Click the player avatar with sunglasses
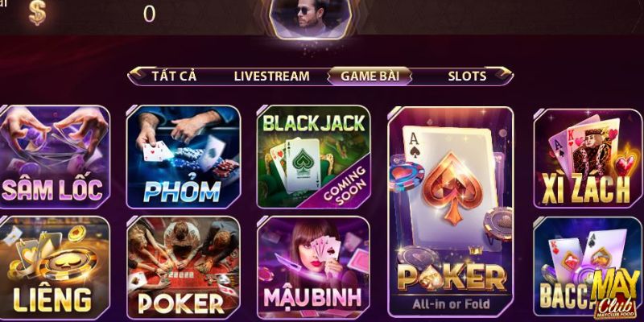The image size is (644, 322). pos(311,17)
